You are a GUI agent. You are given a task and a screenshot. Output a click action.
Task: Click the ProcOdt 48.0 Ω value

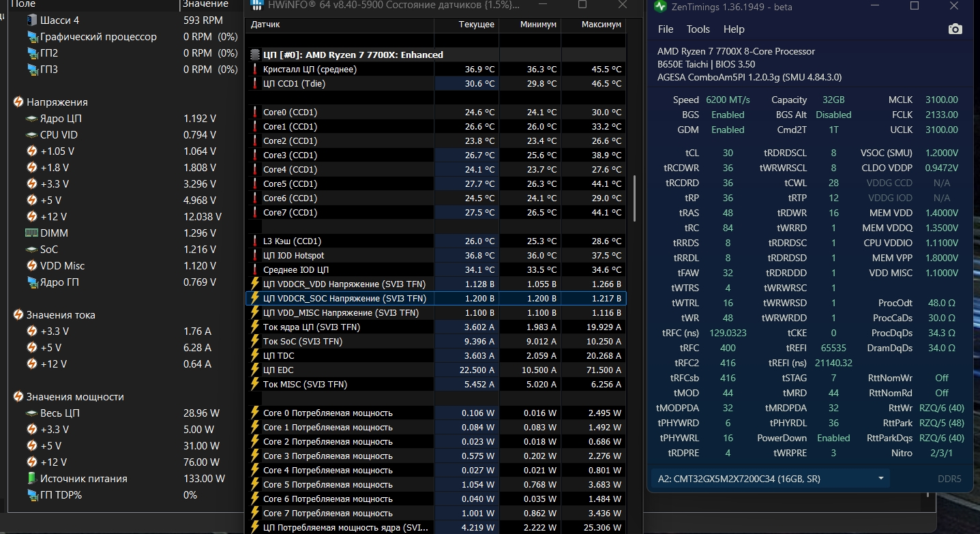(x=942, y=303)
